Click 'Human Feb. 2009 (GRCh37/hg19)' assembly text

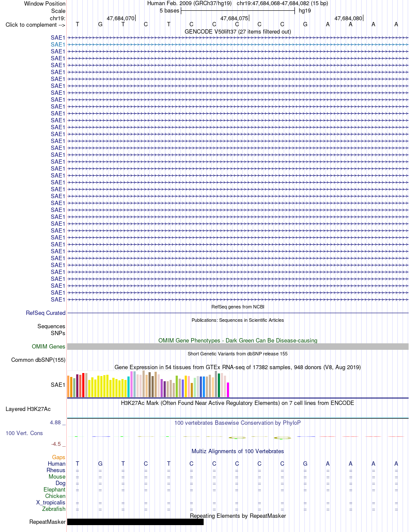click(x=189, y=3)
